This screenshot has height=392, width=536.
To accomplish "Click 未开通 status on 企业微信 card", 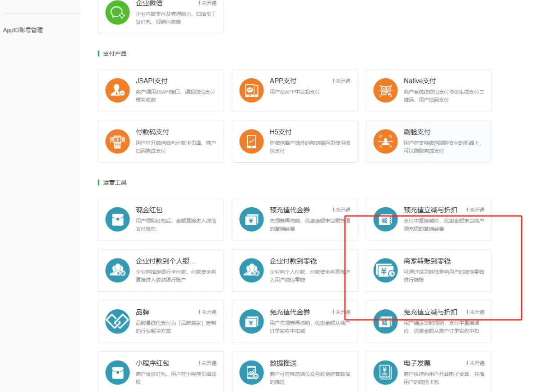I will 207,3.
